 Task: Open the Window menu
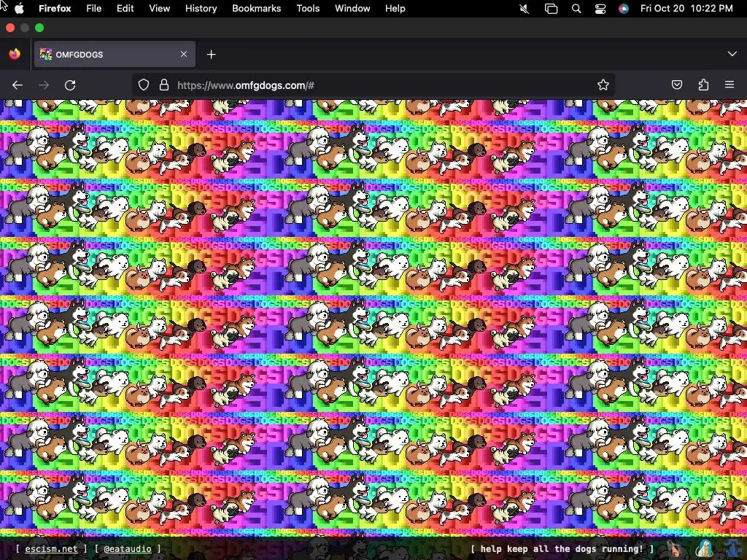click(x=352, y=9)
